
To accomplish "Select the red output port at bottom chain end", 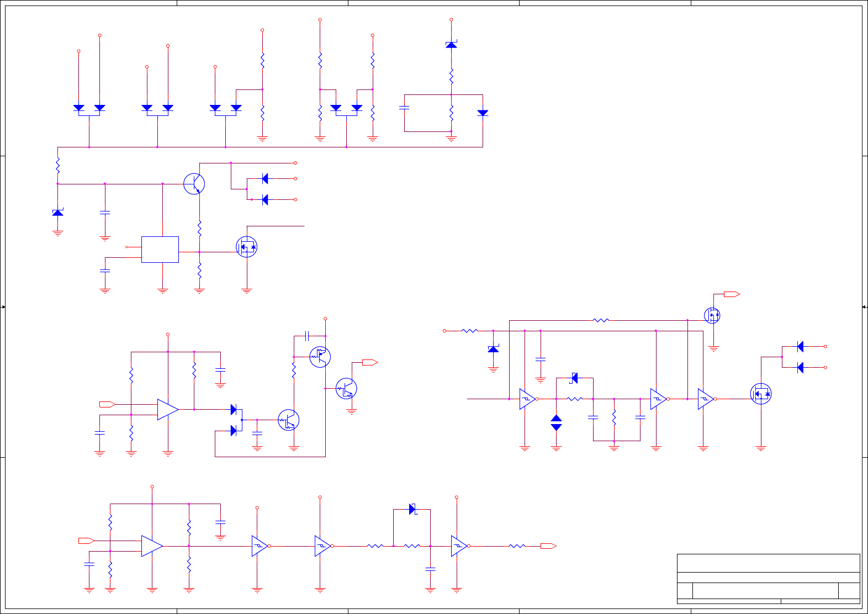I will tap(548, 546).
